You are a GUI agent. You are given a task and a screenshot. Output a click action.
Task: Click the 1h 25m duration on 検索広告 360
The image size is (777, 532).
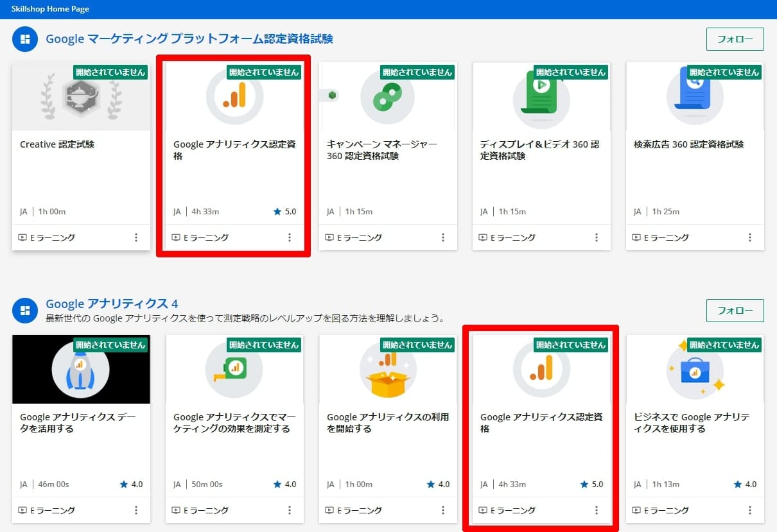click(x=666, y=212)
